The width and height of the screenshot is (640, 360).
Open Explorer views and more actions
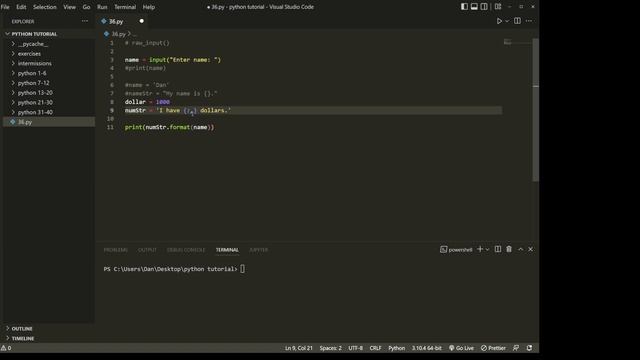[x=84, y=21]
